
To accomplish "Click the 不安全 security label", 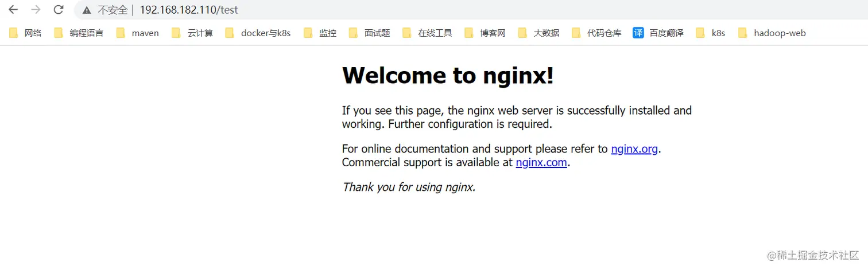I will 113,10.
